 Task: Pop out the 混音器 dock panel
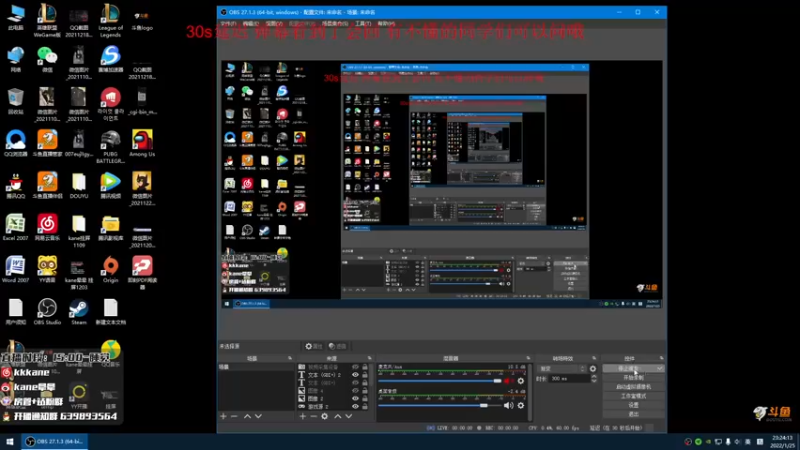coord(528,358)
